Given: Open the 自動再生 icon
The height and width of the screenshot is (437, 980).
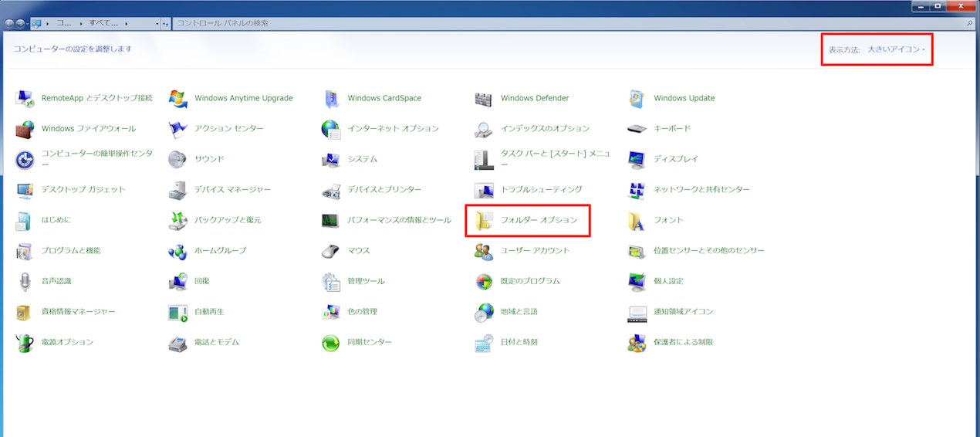Looking at the screenshot, I should point(177,312).
